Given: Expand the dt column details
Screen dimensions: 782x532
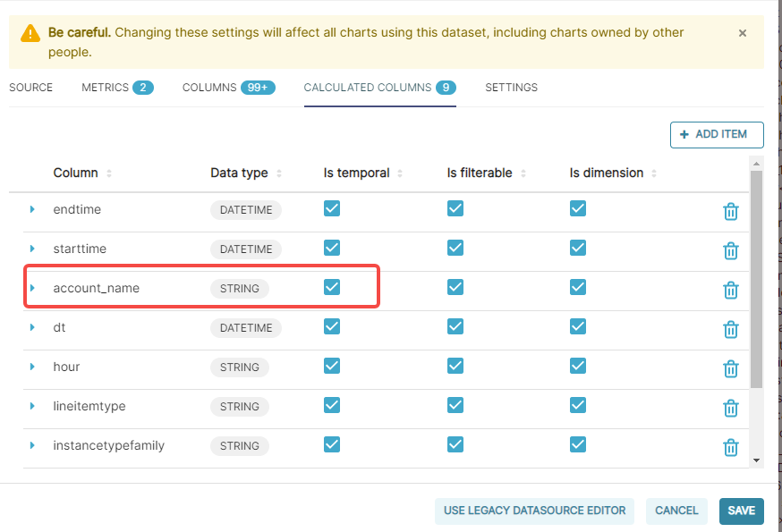Looking at the screenshot, I should (x=33, y=327).
